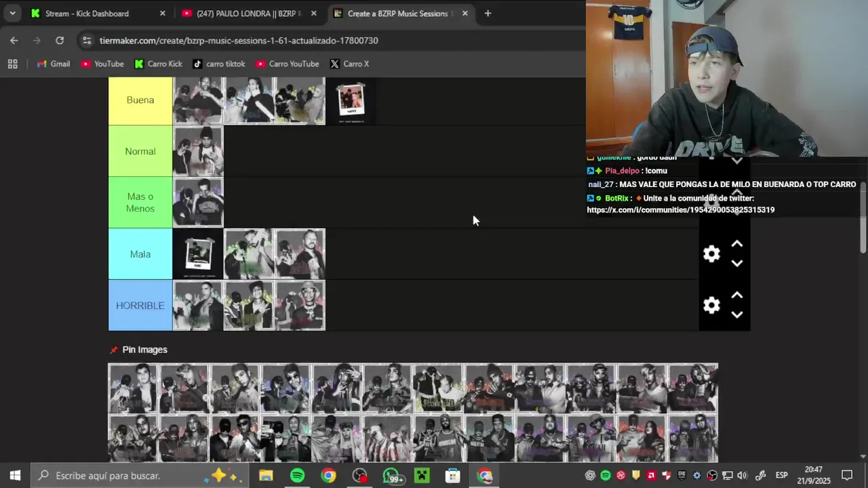Move the Mala tier down
The image size is (868, 488).
click(x=737, y=264)
